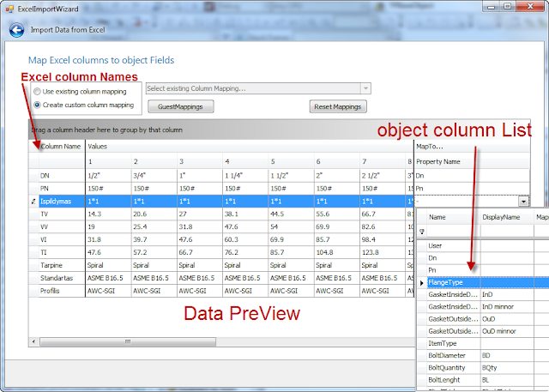Choose the OuD display name row
The width and height of the screenshot is (549, 392).
click(x=507, y=319)
